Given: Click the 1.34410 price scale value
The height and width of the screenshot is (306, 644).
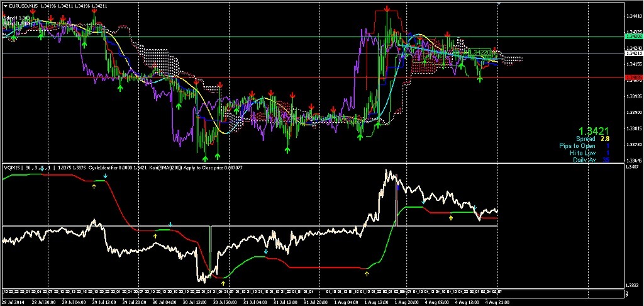Looking at the screenshot, I should 633,16.
